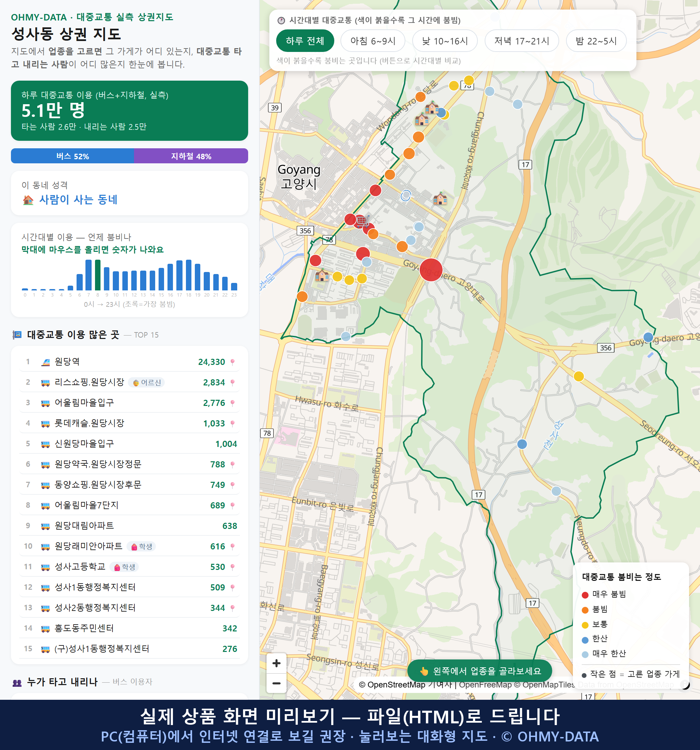Click the pin icon next to 원당래미안아파트
This screenshot has height=750, width=700.
(x=232, y=546)
